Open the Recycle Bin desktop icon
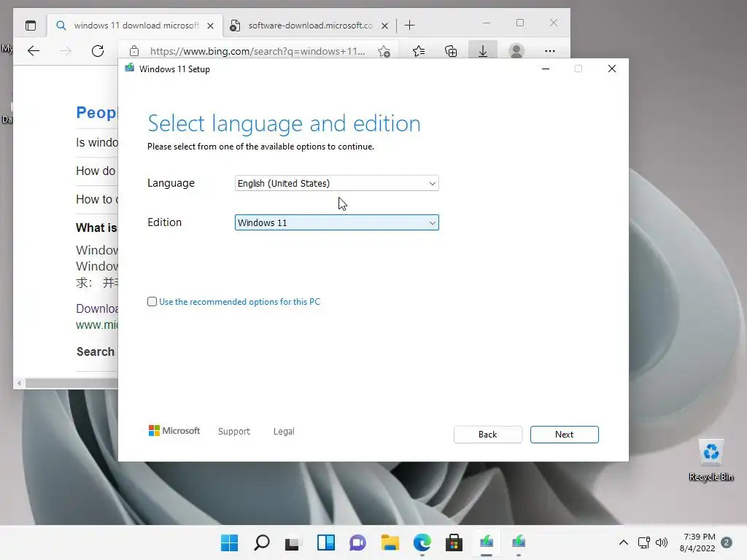Image resolution: width=747 pixels, height=560 pixels. pos(711,460)
